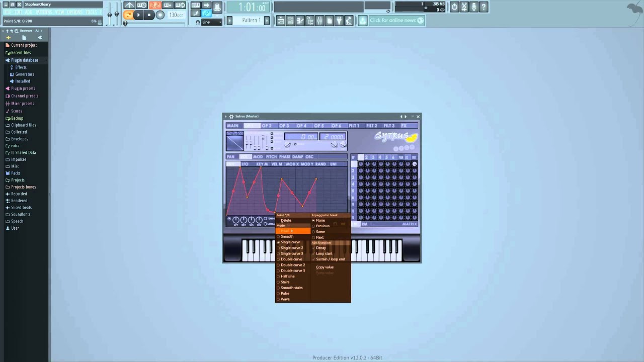Expand the Generators subfolder
This screenshot has height=362, width=644.
point(24,74)
